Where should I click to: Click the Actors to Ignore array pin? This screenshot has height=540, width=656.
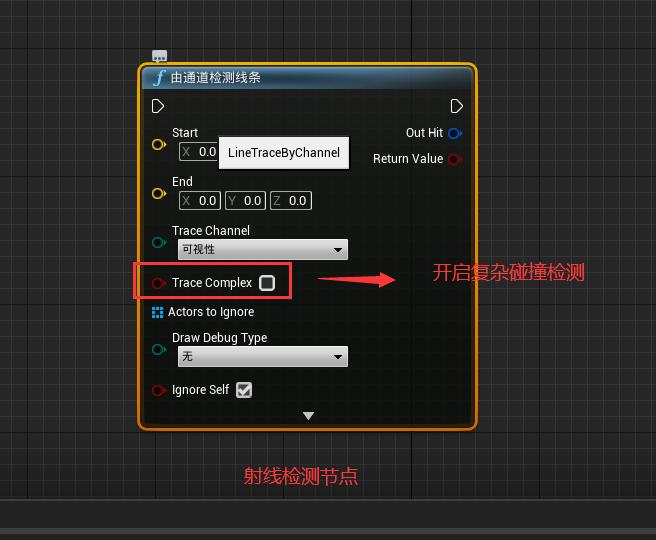(x=158, y=312)
